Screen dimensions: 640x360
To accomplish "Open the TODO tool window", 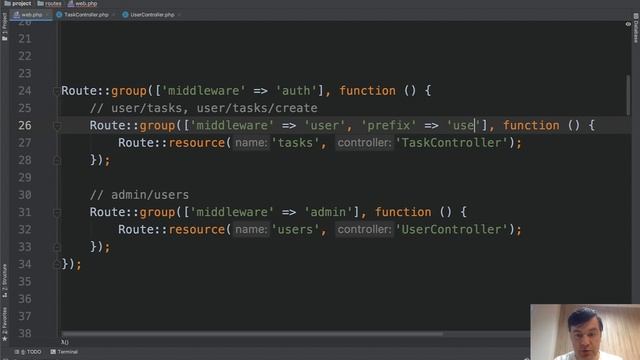I will coord(28,351).
